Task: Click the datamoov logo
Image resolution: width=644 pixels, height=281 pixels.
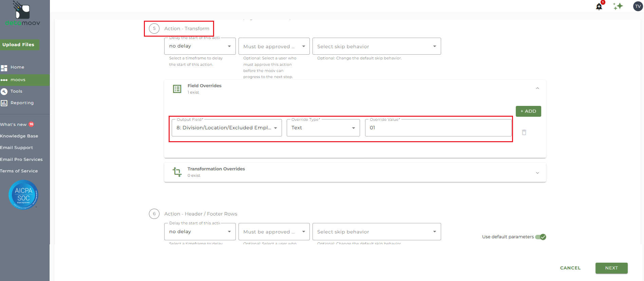Action: (x=23, y=14)
